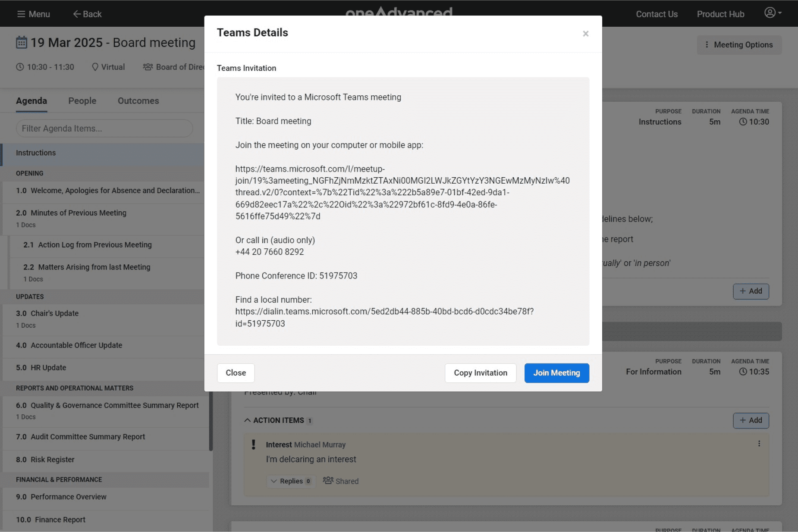Click the calendar icon beside meeting date
The image size is (798, 532).
[22, 43]
